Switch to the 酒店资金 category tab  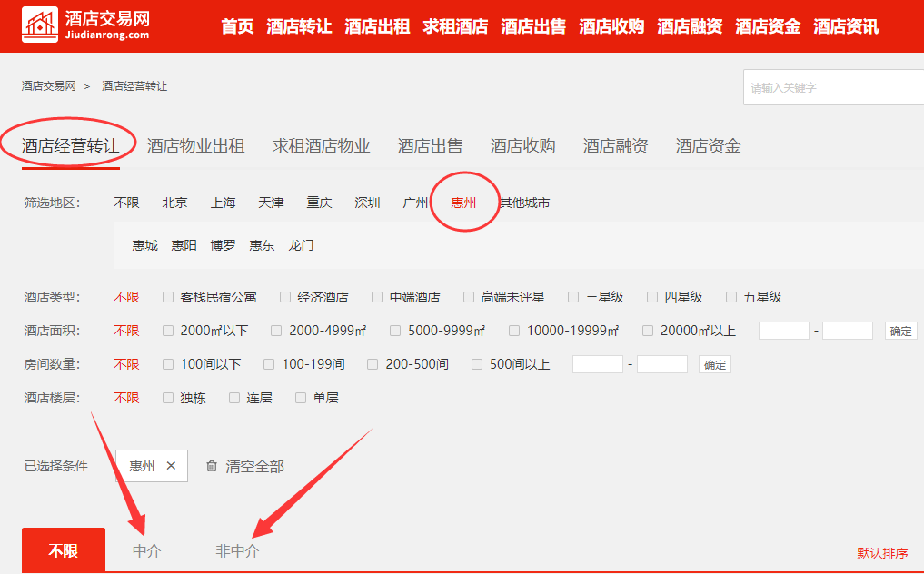[709, 146]
